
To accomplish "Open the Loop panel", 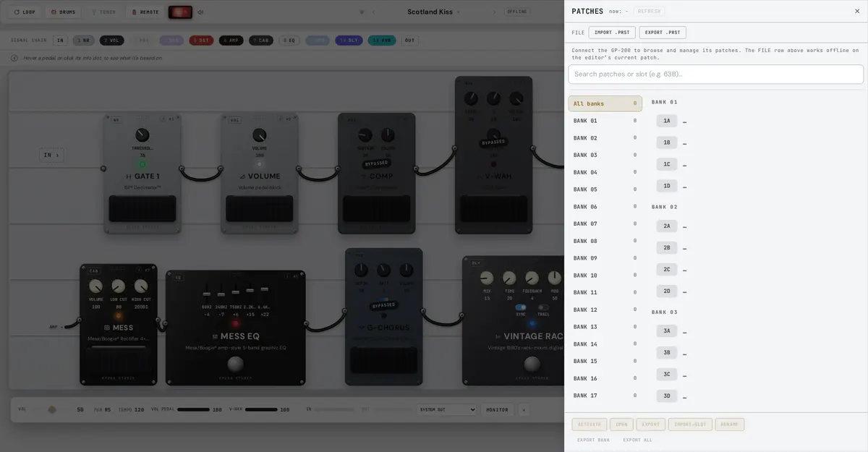I will (25, 12).
